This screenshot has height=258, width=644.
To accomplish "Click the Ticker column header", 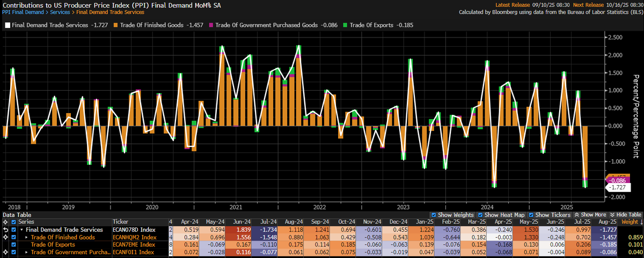I will [140, 222].
